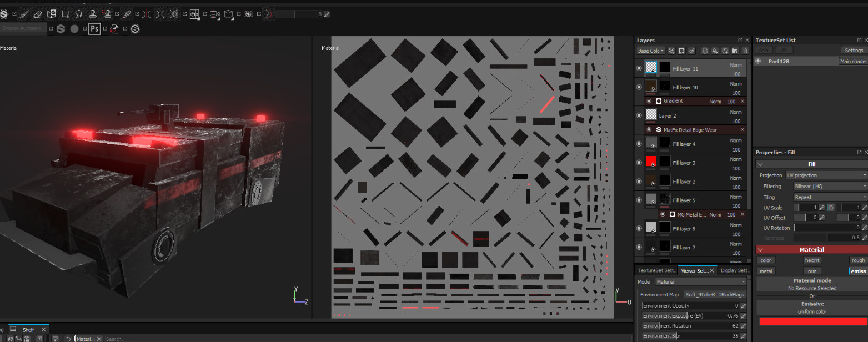Switch to Display Settings tab

[x=735, y=270]
